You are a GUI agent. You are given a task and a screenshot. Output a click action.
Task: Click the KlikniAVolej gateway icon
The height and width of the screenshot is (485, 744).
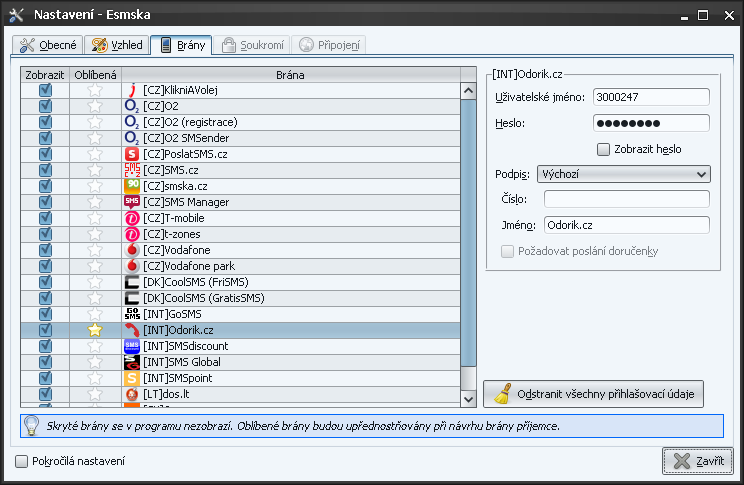[x=131, y=90]
